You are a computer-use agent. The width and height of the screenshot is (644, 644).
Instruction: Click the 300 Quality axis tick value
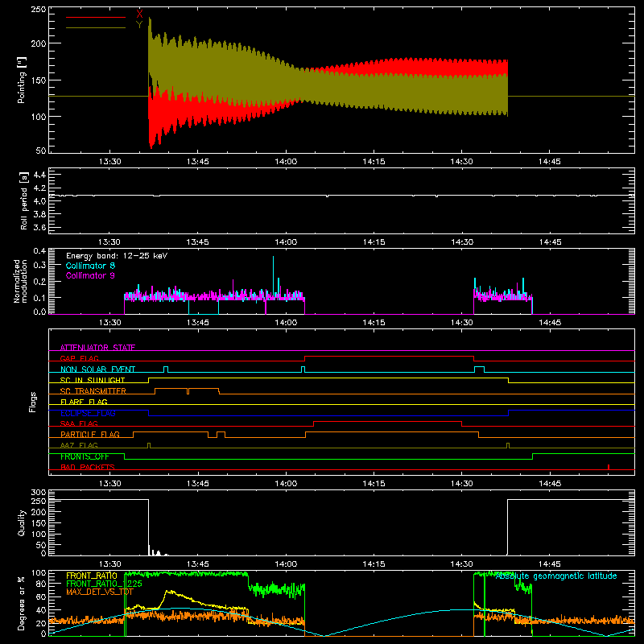39,493
